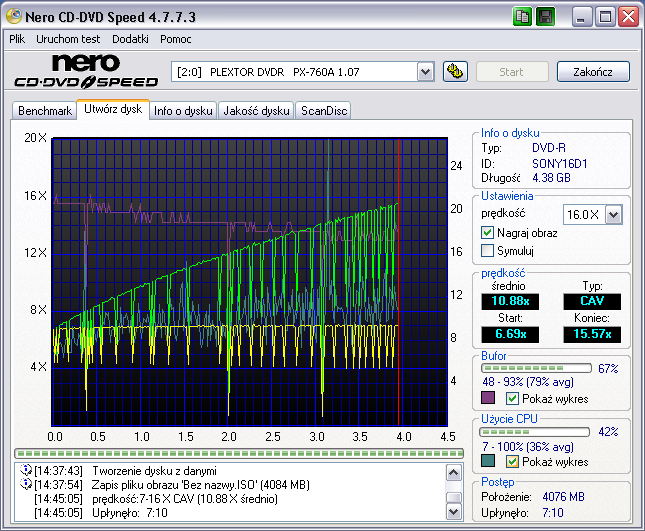Toggle the Nagraj obraz checkbox
Screen dimensions: 645x531
tap(487, 233)
